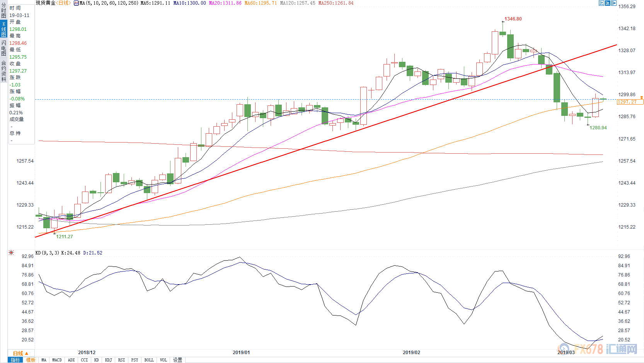Viewport: 644px width, 363px height.
Task: Click the MA5:1291.11 value
Action: tap(155, 3)
